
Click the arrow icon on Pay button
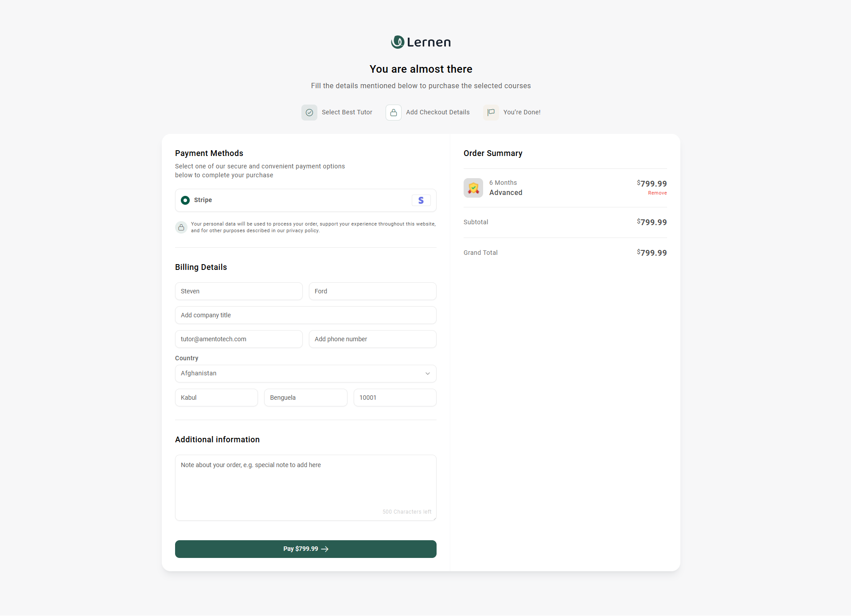tap(325, 549)
